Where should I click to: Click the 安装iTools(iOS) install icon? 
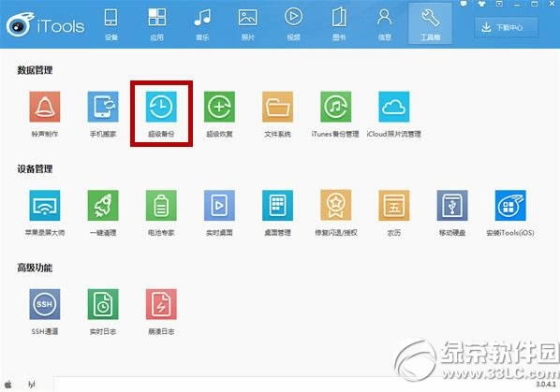click(510, 206)
